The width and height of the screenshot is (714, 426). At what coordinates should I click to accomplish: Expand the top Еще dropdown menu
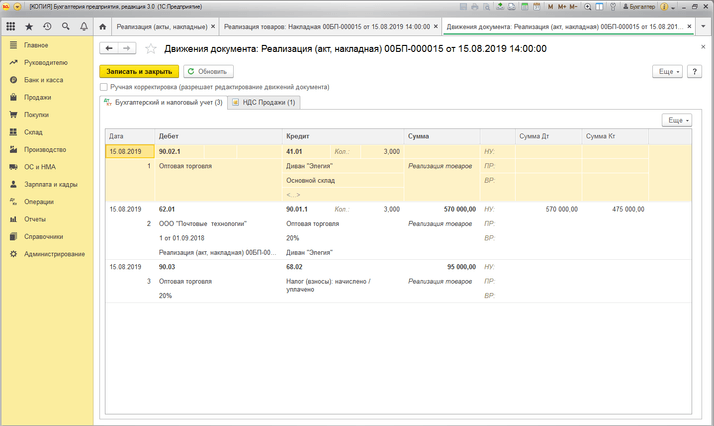667,72
